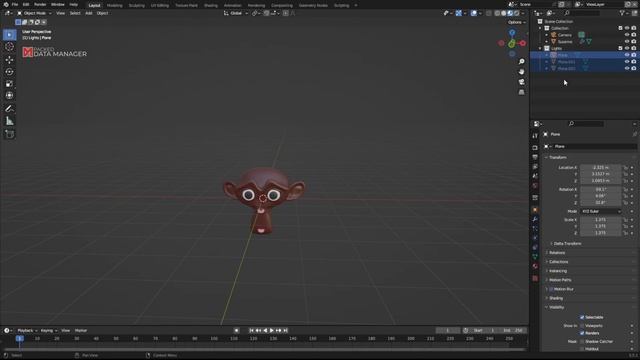
Task: Choose the Annotate tool
Action: coord(9,109)
